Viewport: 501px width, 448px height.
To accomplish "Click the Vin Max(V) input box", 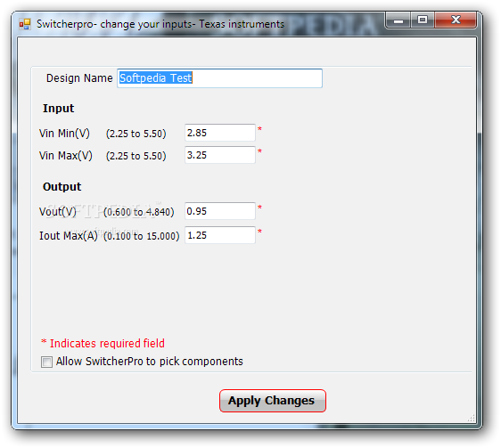I will tap(220, 155).
